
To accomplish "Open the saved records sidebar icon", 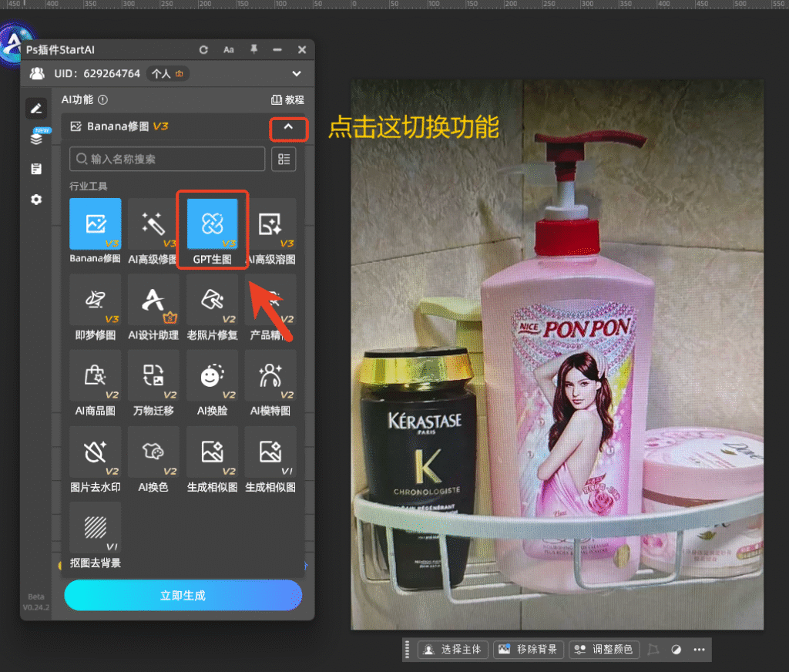I will 36,169.
